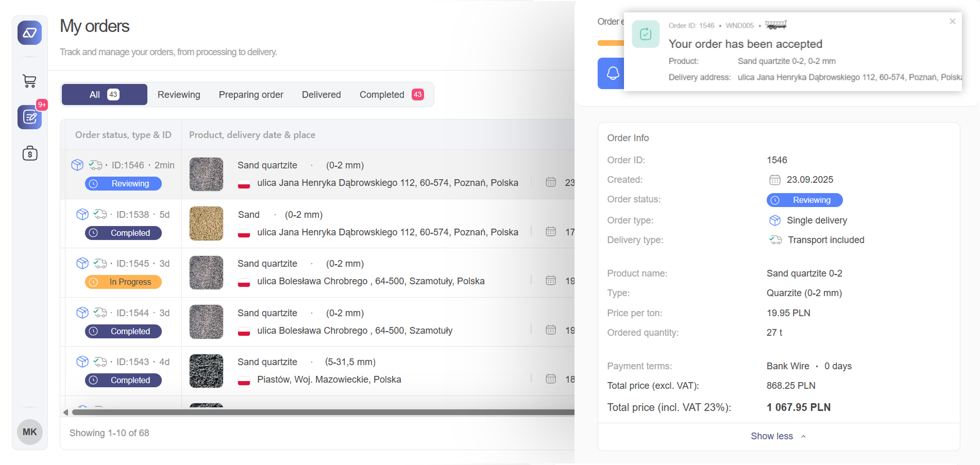Open the Delivered tab

(x=321, y=95)
